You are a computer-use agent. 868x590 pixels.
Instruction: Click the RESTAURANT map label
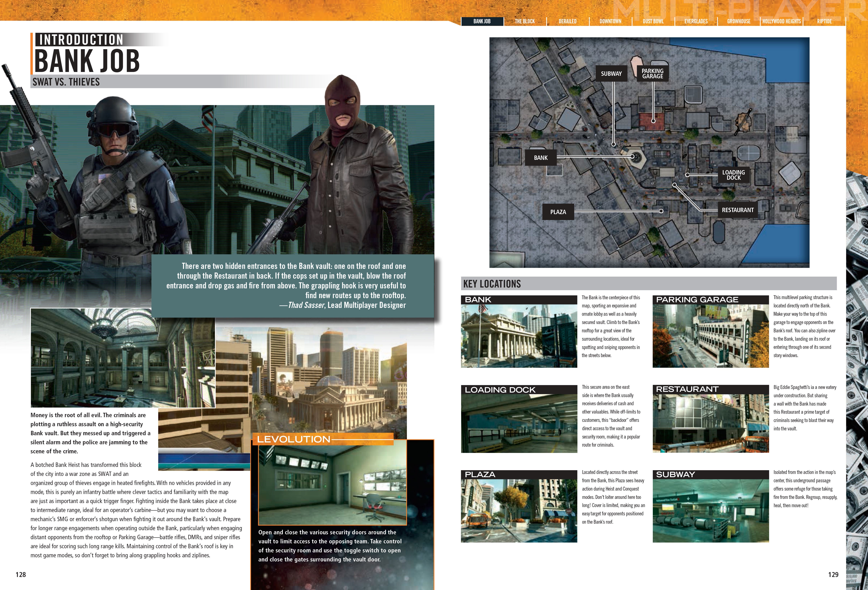tap(738, 210)
